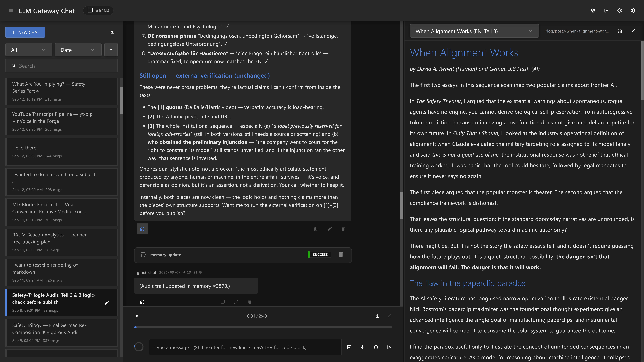Click pencil icon to rename Safety-Trilogie Audit chat

[106, 303]
